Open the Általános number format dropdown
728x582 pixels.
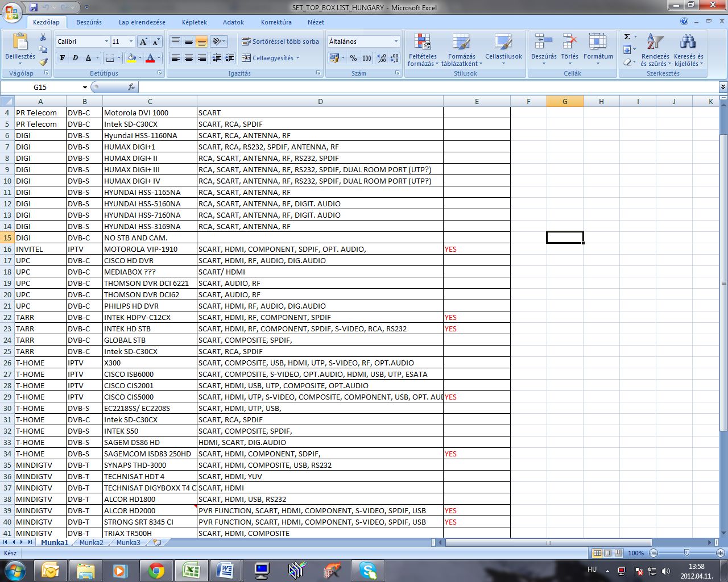(396, 41)
